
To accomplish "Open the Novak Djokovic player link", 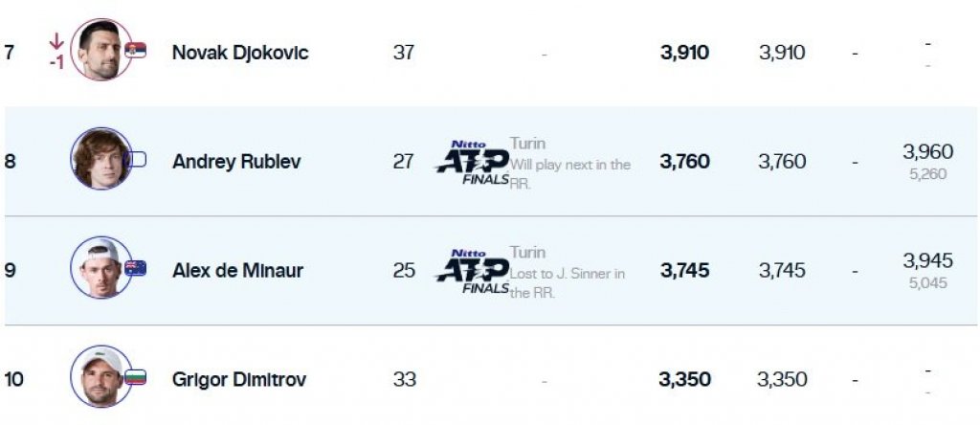I will point(239,53).
